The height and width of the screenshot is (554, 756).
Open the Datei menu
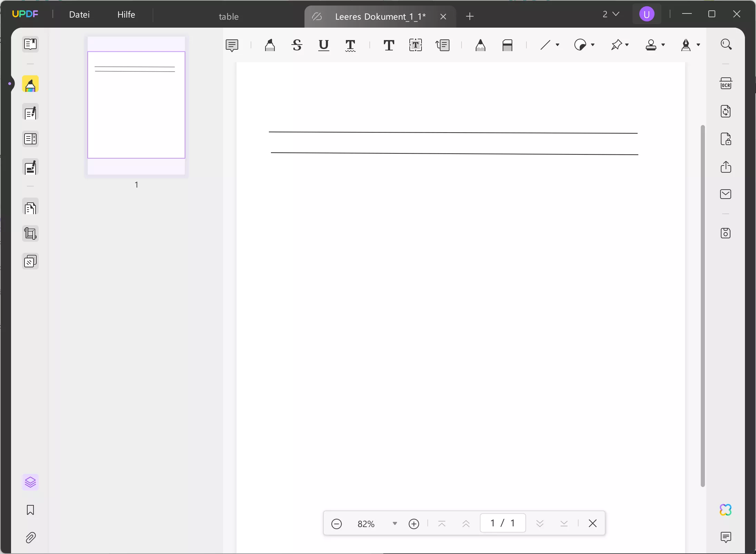click(x=79, y=14)
